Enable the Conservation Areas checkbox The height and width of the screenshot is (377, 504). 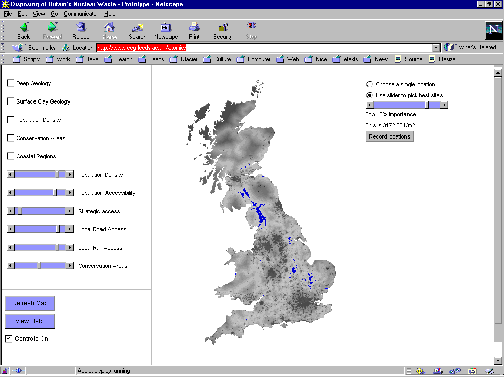[11, 138]
